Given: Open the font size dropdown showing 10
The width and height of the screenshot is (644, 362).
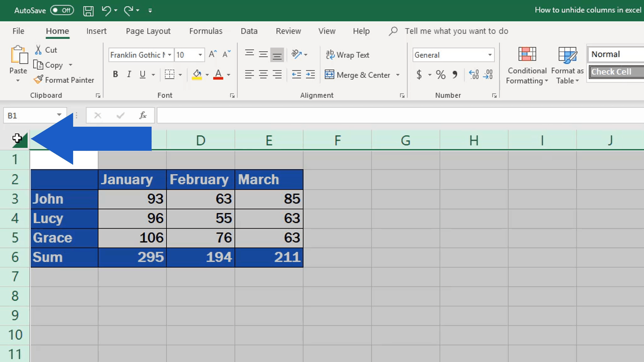Looking at the screenshot, I should click(200, 55).
